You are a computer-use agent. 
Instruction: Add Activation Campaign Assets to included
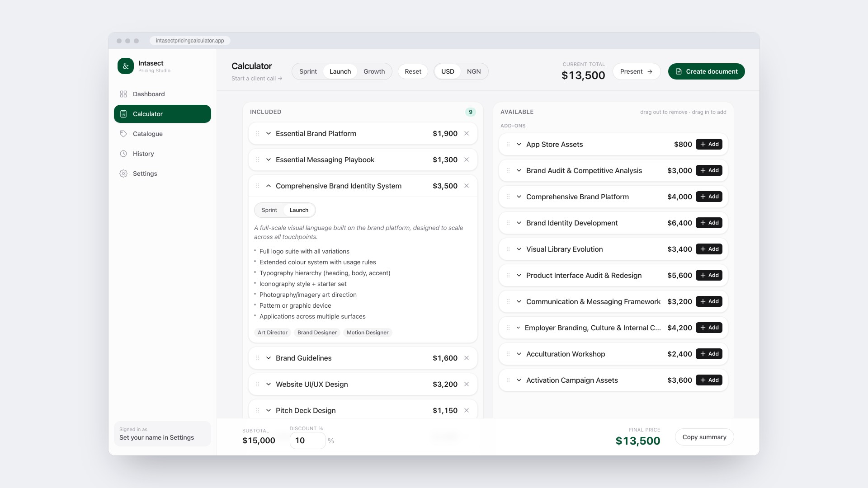[x=709, y=380]
